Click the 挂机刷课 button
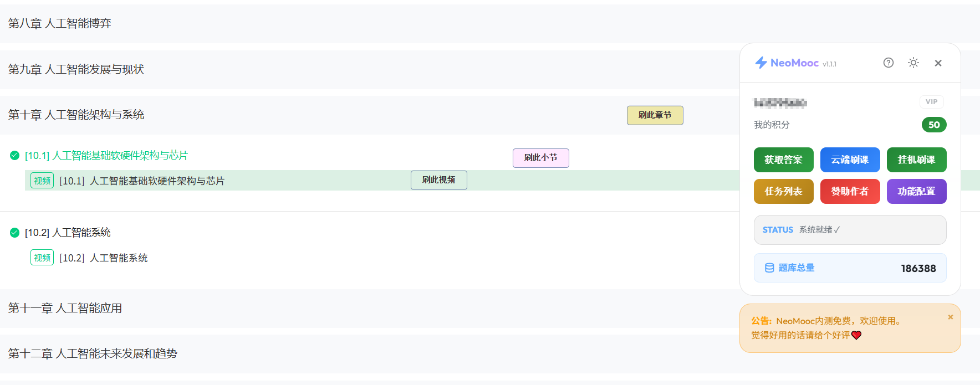This screenshot has width=980, height=385. [916, 160]
